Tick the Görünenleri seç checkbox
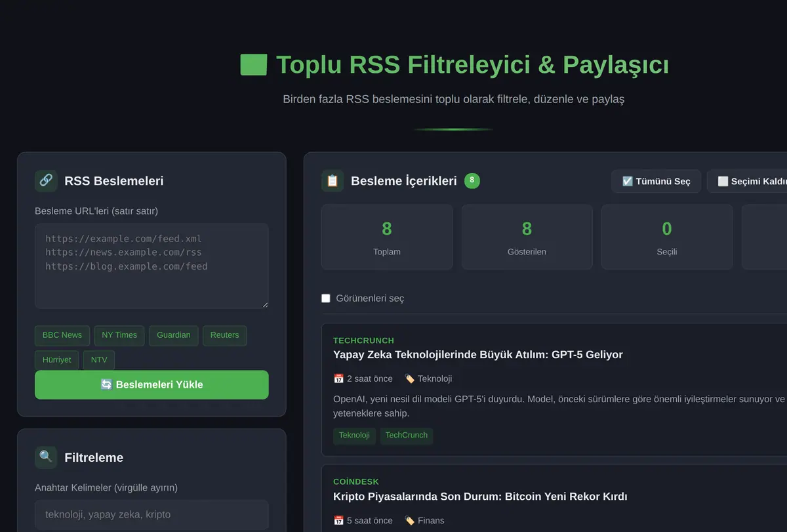 (x=326, y=298)
